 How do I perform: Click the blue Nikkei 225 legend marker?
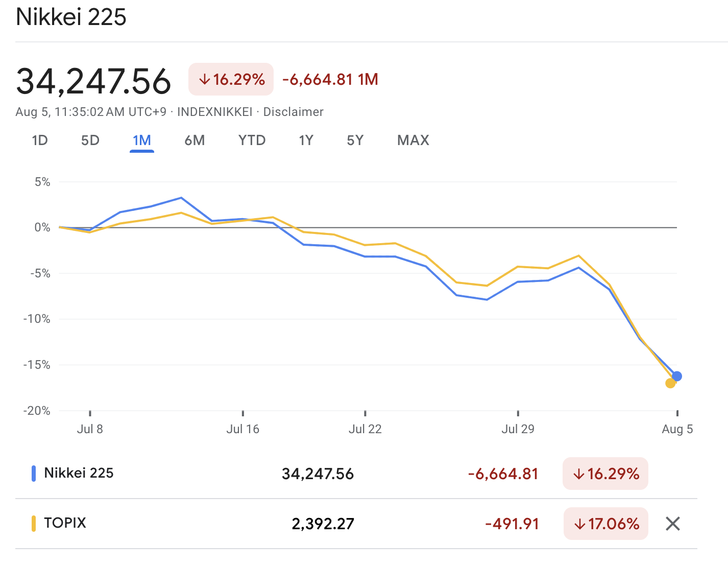click(34, 473)
